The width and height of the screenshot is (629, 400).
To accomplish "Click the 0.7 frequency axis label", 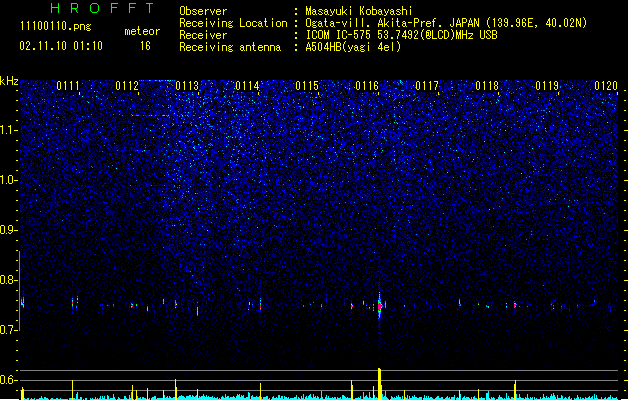I will click(x=9, y=330).
